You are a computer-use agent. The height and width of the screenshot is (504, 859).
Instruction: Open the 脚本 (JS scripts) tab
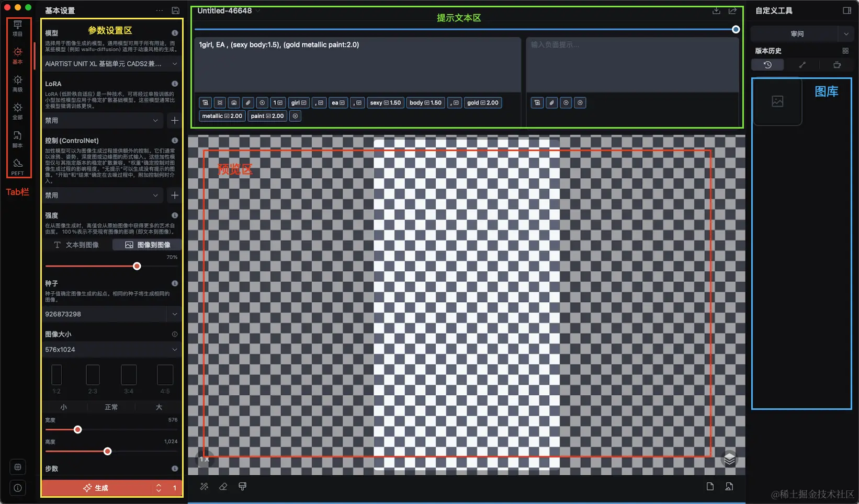tap(17, 140)
